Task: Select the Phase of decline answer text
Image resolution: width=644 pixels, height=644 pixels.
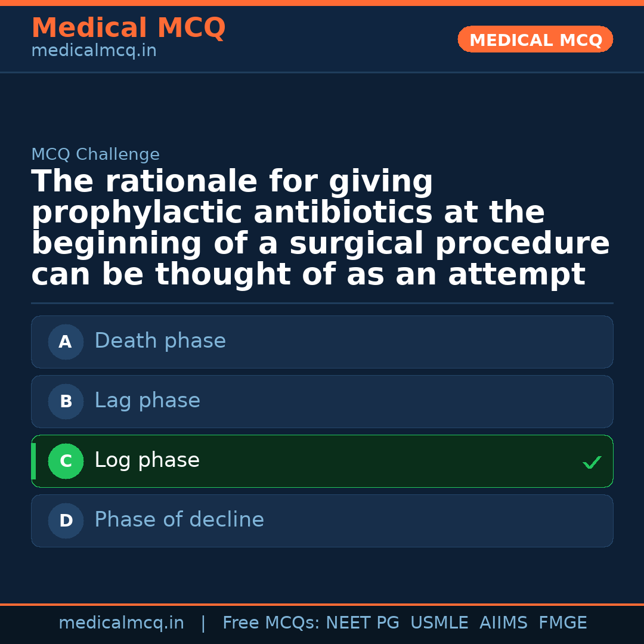Action: (x=179, y=520)
